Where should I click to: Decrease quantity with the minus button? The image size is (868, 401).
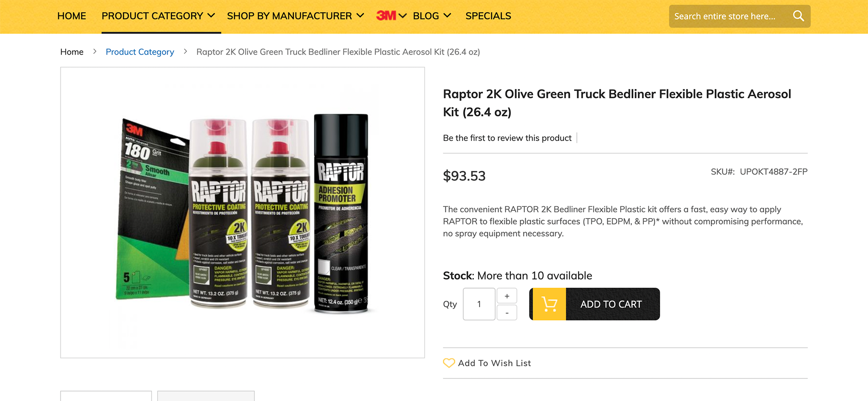pyautogui.click(x=507, y=312)
